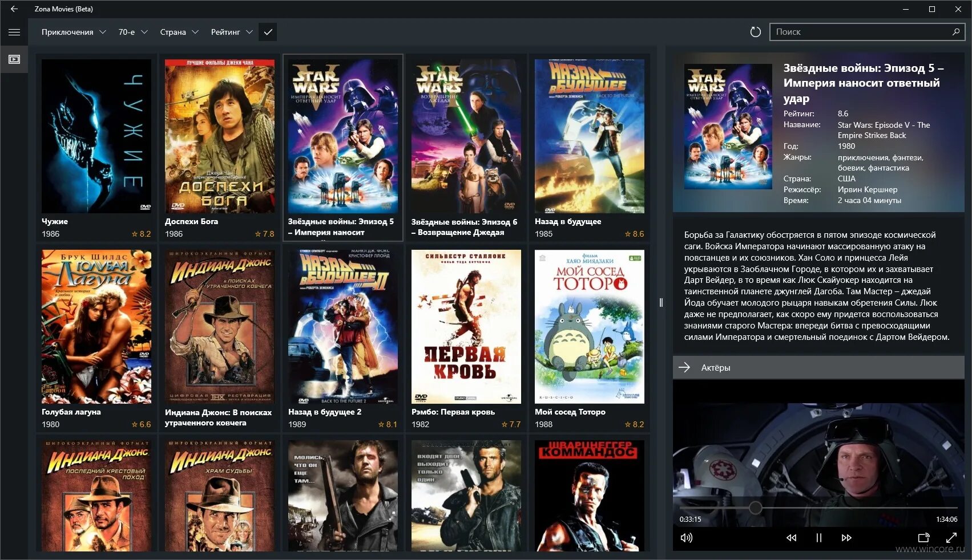Expand the Актёры section

click(818, 367)
